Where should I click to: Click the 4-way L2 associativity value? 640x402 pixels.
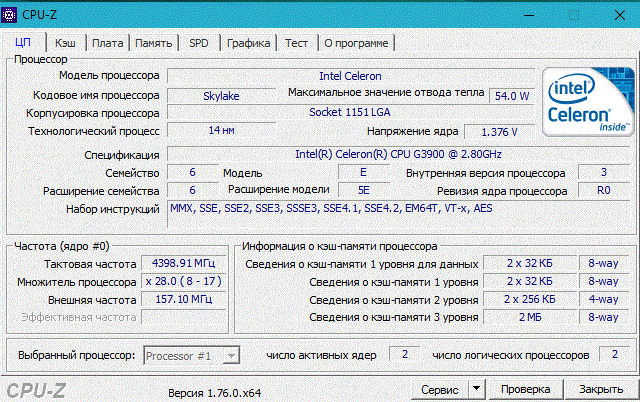pos(604,299)
